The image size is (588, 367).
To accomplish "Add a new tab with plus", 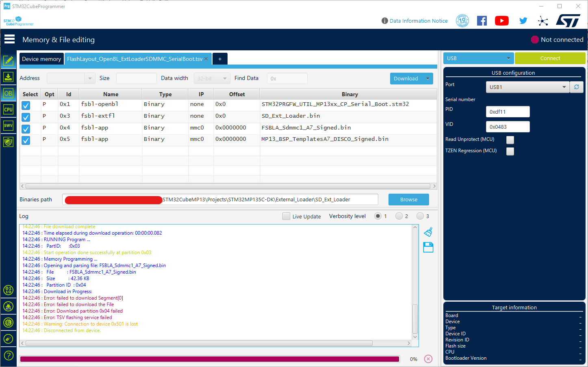I will click(220, 59).
